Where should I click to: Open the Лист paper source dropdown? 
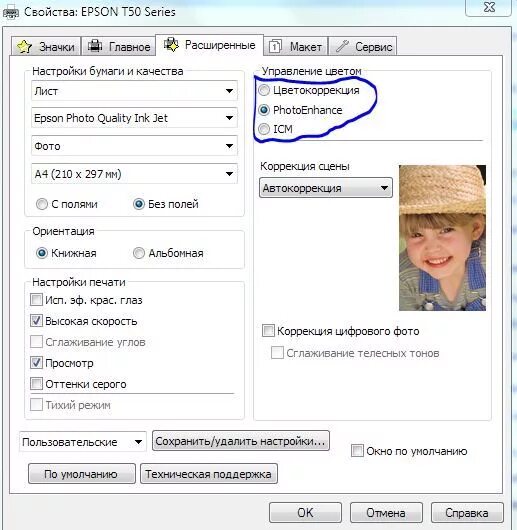134,91
